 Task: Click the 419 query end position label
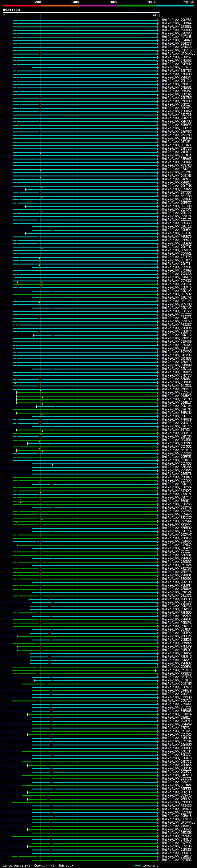point(155,15)
